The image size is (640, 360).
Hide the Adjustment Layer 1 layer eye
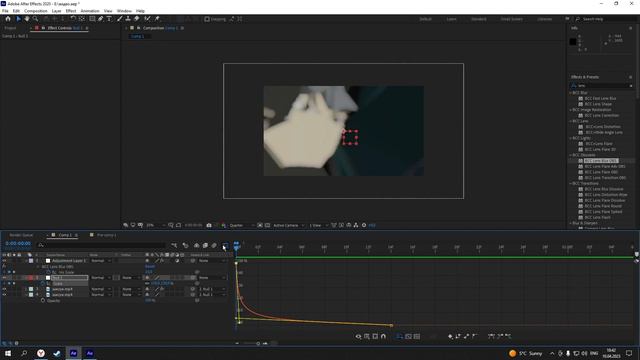click(x=4, y=260)
